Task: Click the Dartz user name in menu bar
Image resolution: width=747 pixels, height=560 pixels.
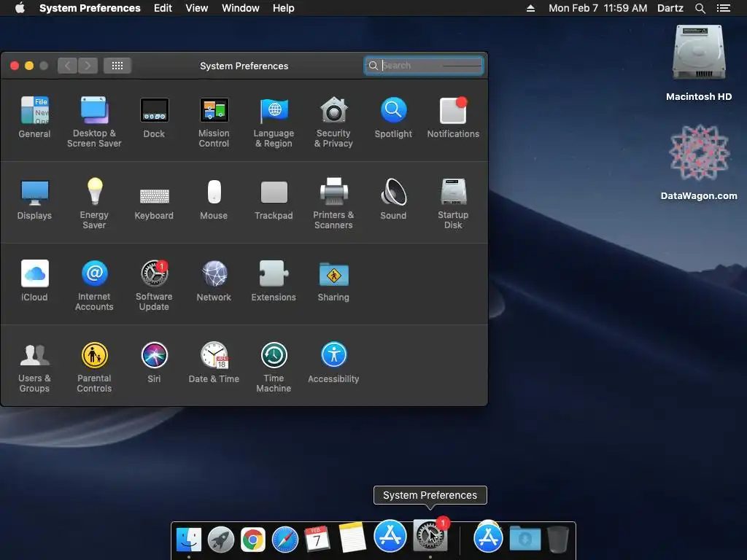Action: [670, 8]
